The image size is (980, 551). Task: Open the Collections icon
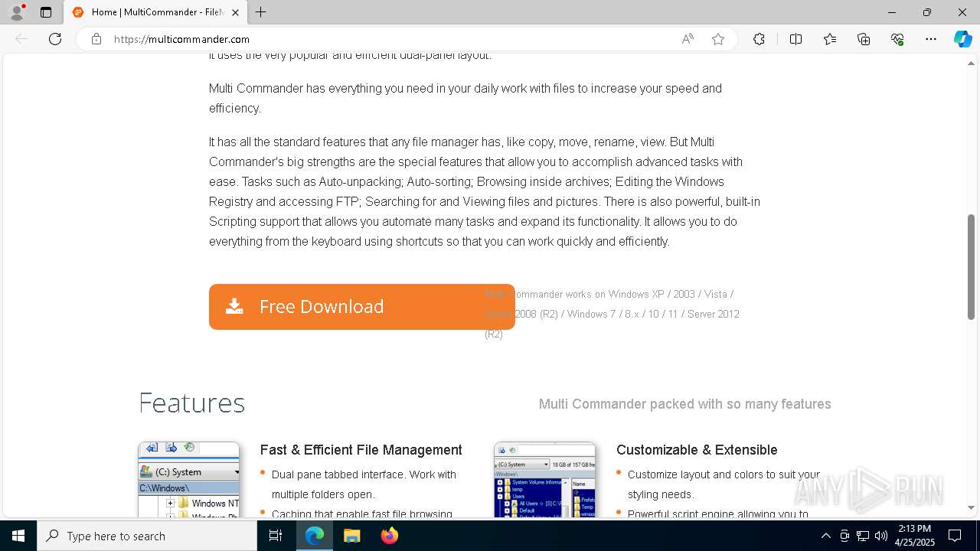pos(864,39)
